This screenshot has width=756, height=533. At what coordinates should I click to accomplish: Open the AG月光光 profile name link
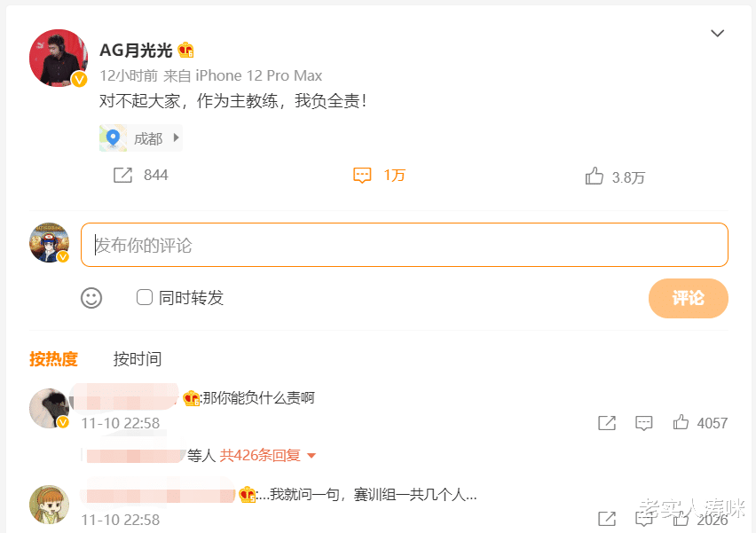click(136, 51)
